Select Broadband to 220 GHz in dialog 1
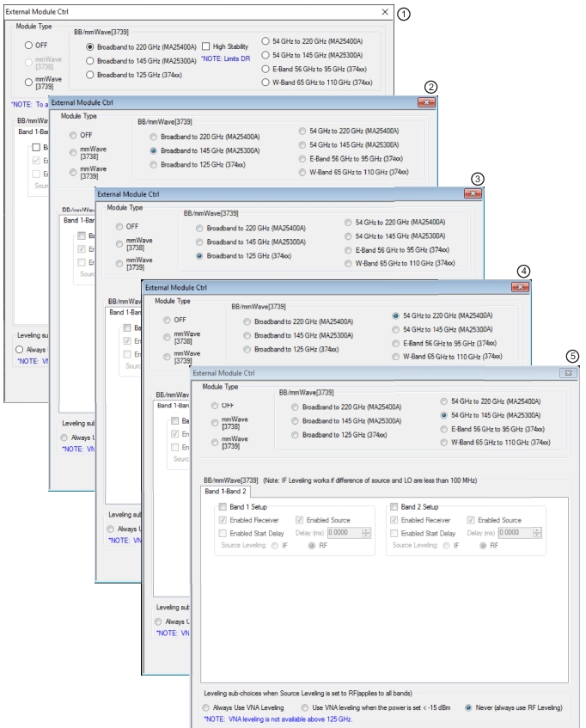The height and width of the screenshot is (728, 586). (90, 47)
